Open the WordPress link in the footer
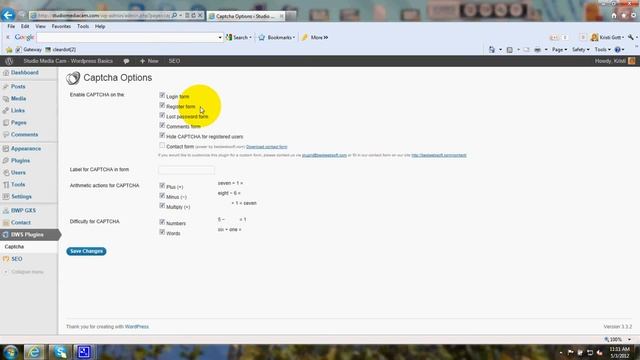This screenshot has width=640, height=360. (137, 327)
